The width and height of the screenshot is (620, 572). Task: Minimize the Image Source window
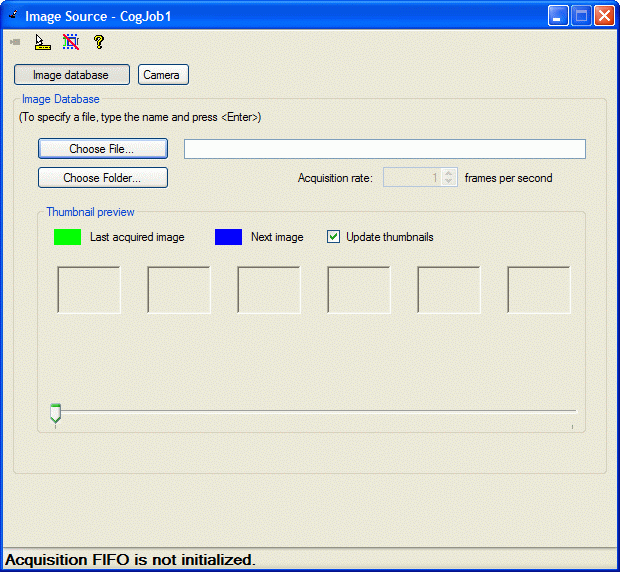[x=558, y=16]
